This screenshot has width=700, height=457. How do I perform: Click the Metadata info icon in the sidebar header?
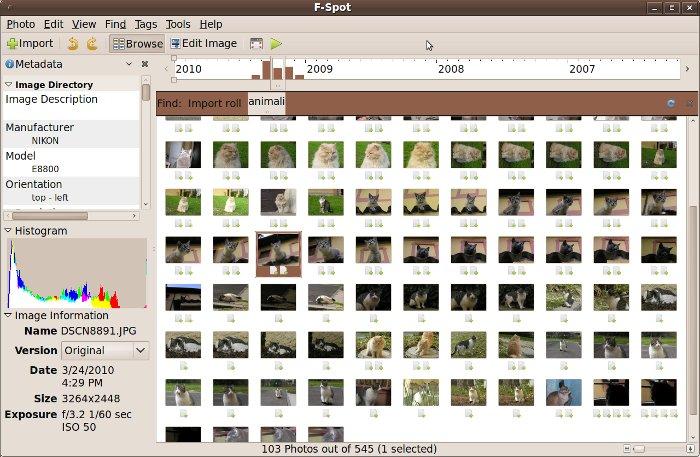[x=9, y=64]
